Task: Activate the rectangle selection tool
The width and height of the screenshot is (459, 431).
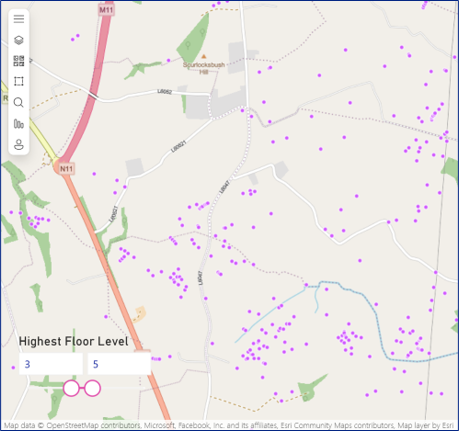Action: point(19,81)
